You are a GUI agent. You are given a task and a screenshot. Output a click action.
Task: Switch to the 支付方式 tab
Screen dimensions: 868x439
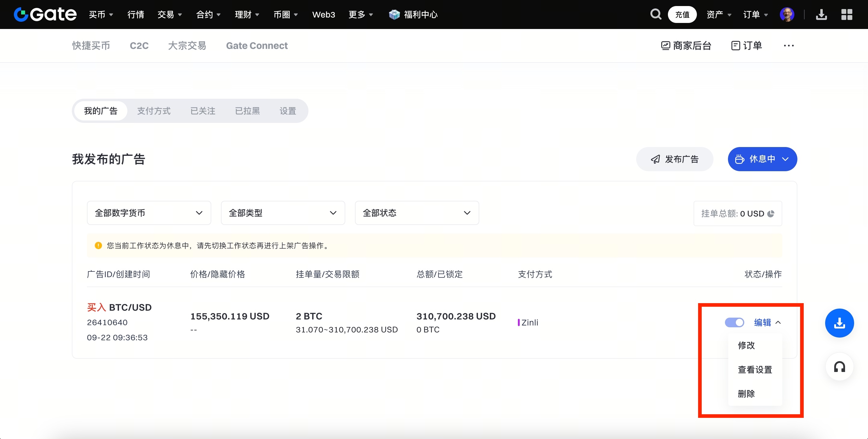click(154, 111)
